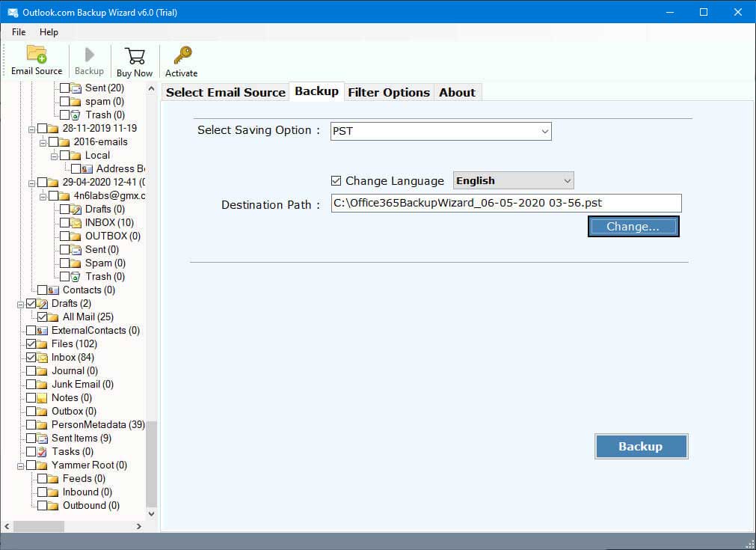This screenshot has height=550, width=756.
Task: Collapse the Local folder tree node
Action: (x=54, y=156)
